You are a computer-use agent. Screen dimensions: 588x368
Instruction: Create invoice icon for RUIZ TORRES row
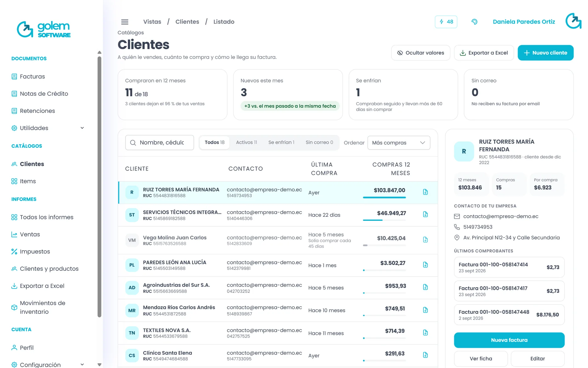[425, 192]
